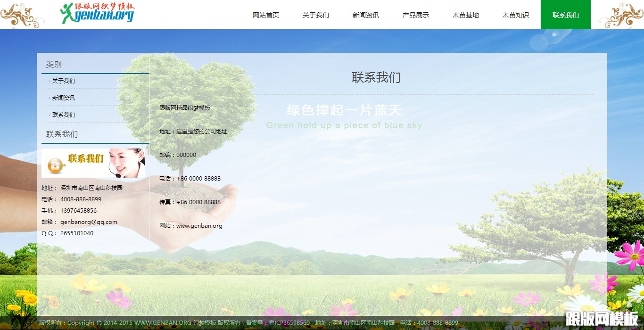644x330 pixels.
Task: Click the text 跟版网精品织梦模板
Action: tap(185, 108)
